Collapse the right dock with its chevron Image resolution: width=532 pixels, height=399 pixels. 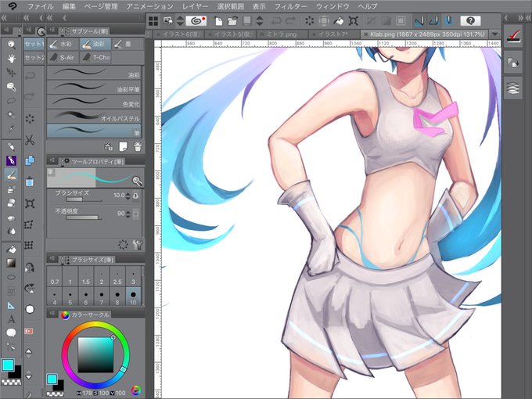(x=520, y=18)
